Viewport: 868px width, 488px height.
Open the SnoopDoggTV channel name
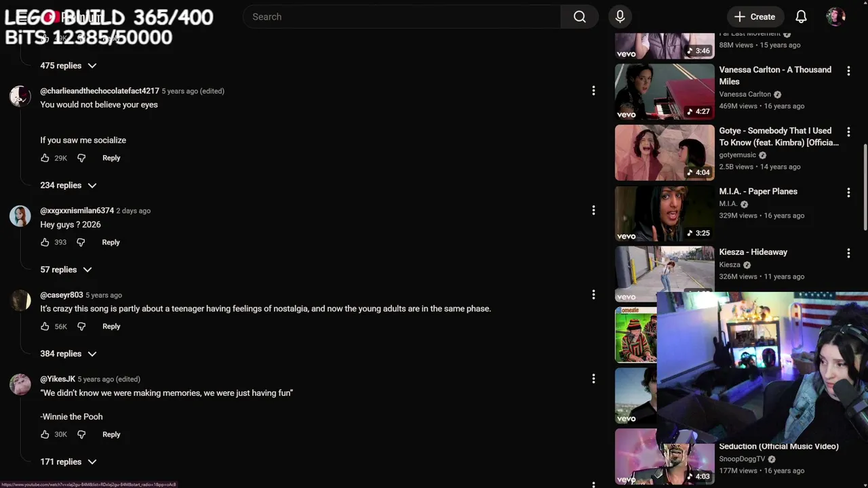(742, 459)
